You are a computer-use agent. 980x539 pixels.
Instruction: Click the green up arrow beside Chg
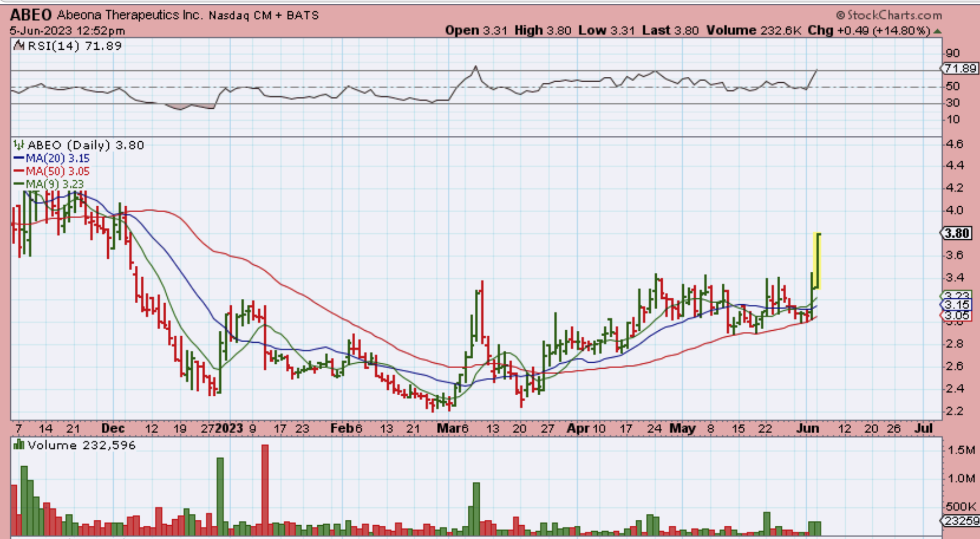[938, 31]
